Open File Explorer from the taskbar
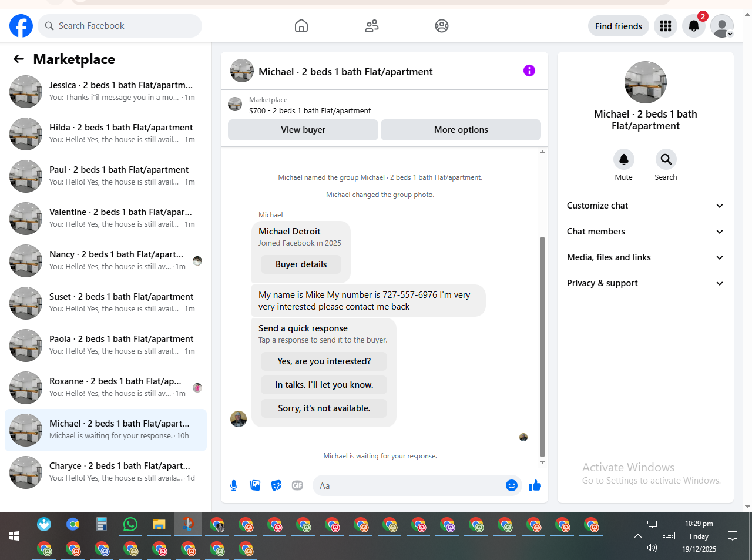This screenshot has width=752, height=560. coord(159,524)
